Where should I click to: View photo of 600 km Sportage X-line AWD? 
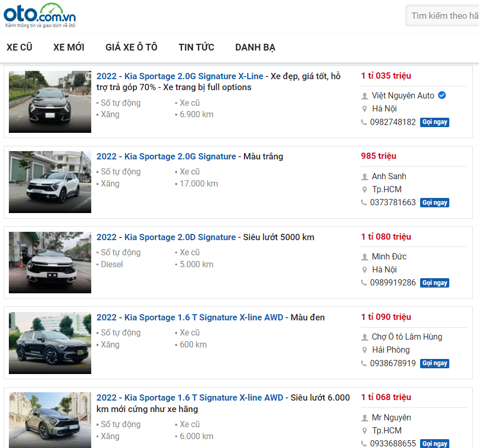coord(50,343)
